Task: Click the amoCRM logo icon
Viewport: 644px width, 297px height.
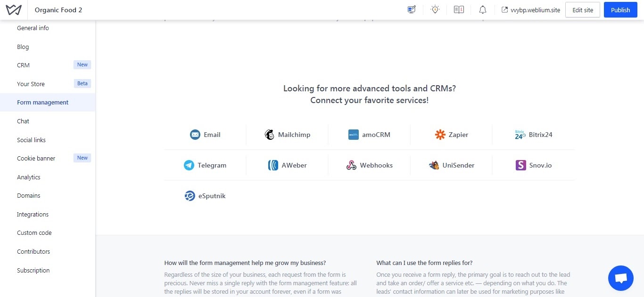Action: click(x=354, y=135)
